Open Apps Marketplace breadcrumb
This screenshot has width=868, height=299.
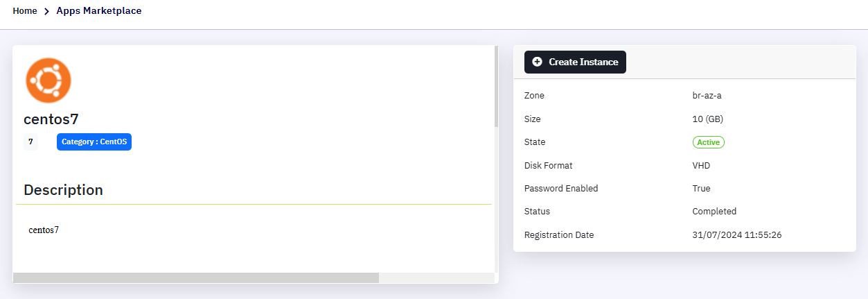tap(99, 11)
